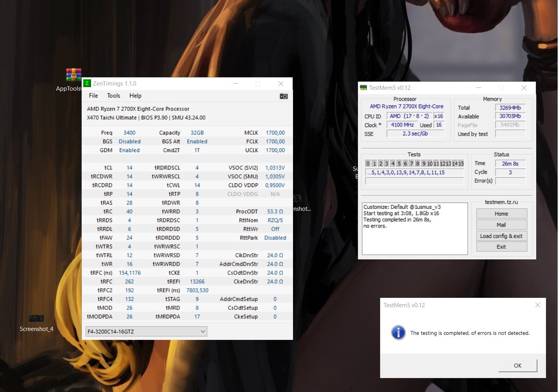This screenshot has width=558, height=392.
Task: Click the VSOC (SVI2) value 1,0313V
Action: pos(275,168)
